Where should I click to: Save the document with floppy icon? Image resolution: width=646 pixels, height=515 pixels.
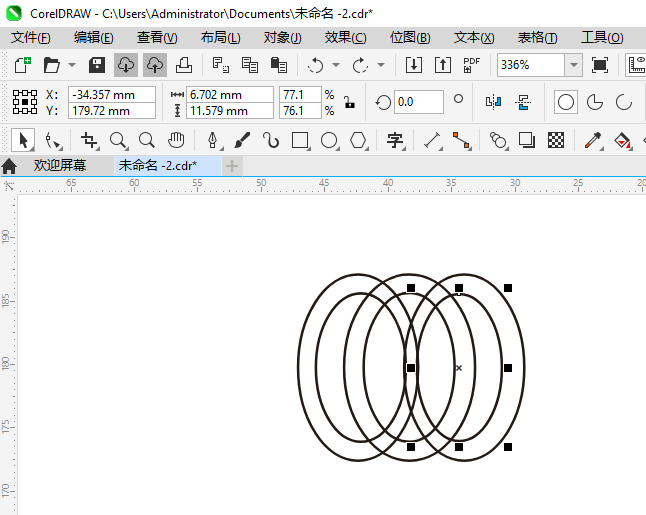click(97, 65)
